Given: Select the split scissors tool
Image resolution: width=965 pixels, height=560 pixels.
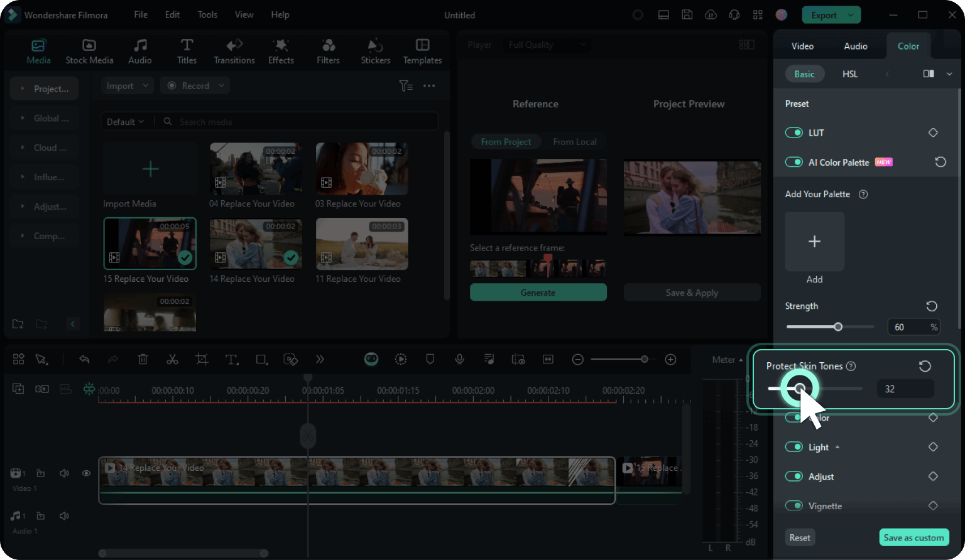Looking at the screenshot, I should click(x=172, y=359).
